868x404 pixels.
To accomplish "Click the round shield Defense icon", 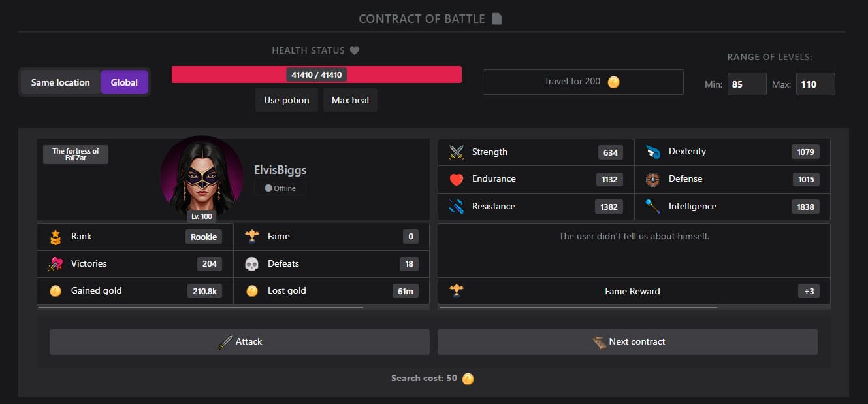I will (652, 179).
